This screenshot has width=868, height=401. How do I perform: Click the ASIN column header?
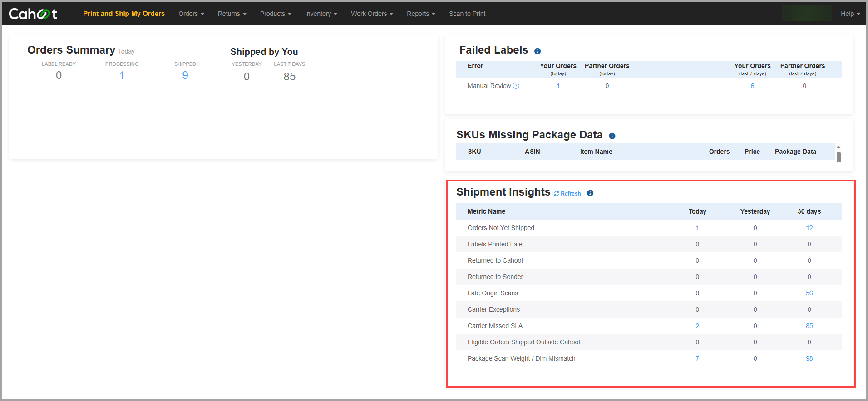point(532,152)
